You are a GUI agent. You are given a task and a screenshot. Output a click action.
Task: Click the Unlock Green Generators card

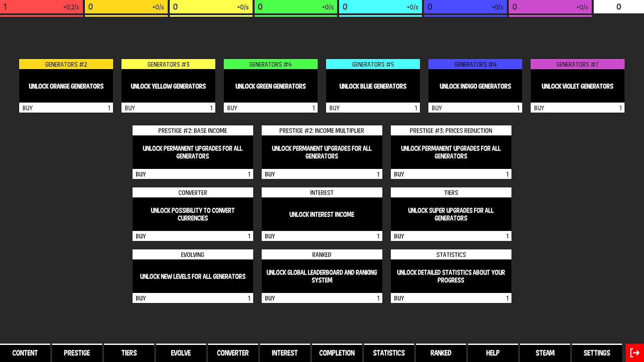(270, 86)
